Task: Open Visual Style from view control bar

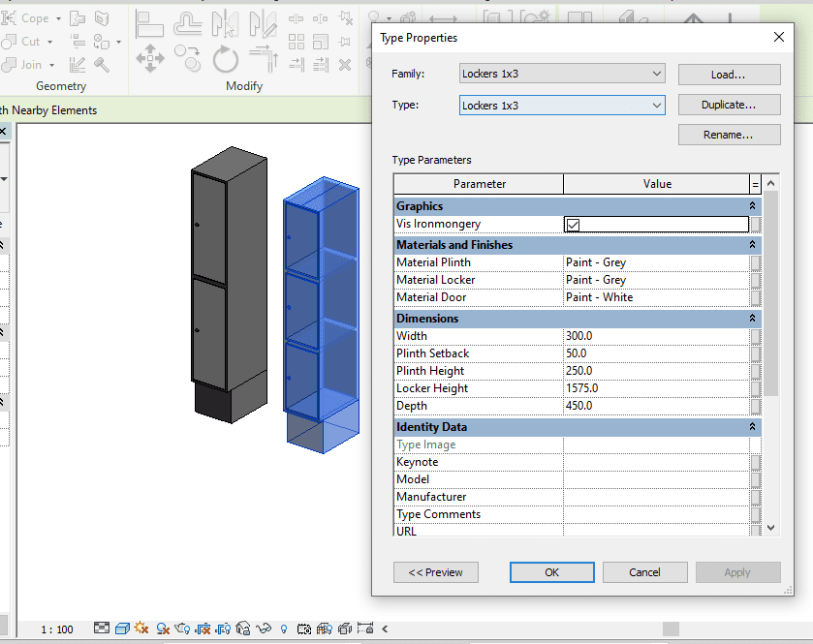Action: (122, 629)
